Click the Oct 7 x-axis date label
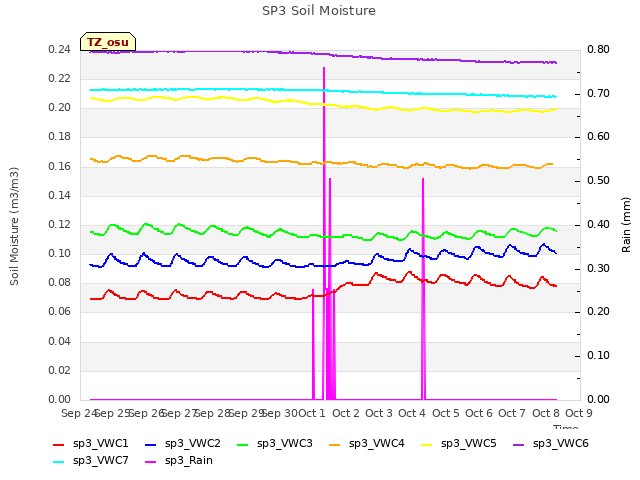The width and height of the screenshot is (640, 480). [x=512, y=413]
